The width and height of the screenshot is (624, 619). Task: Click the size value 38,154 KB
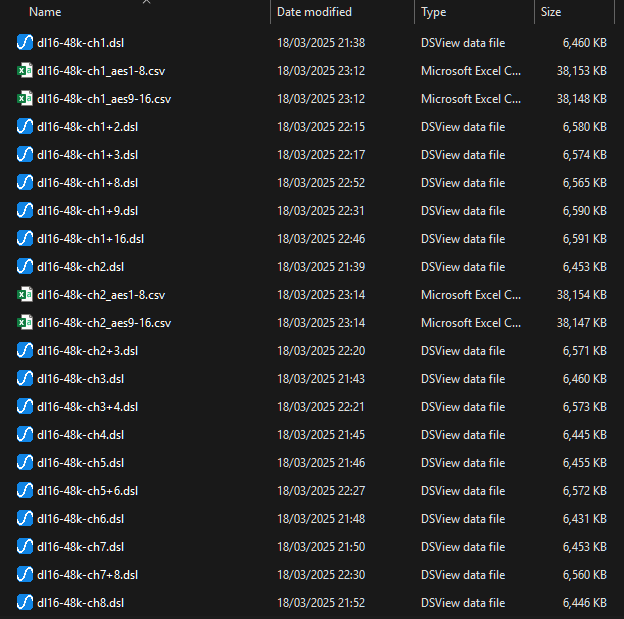581,295
